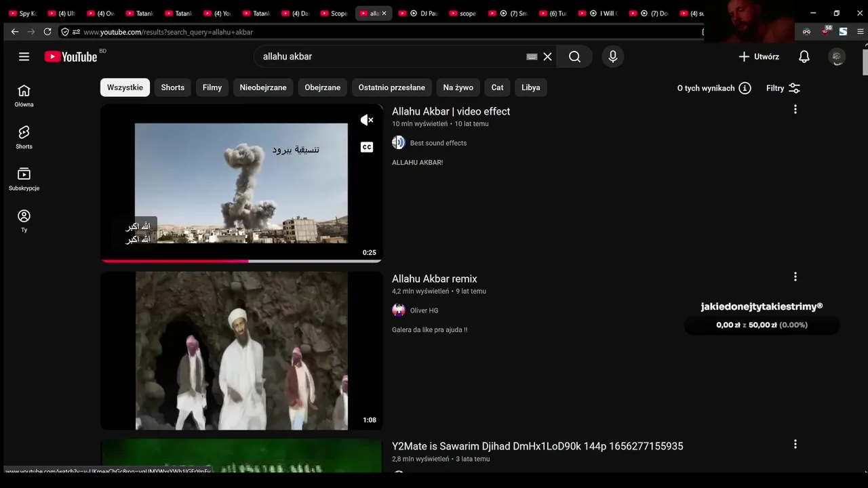The width and height of the screenshot is (868, 488).
Task: Open site permissions icon in address bar
Action: (x=77, y=32)
